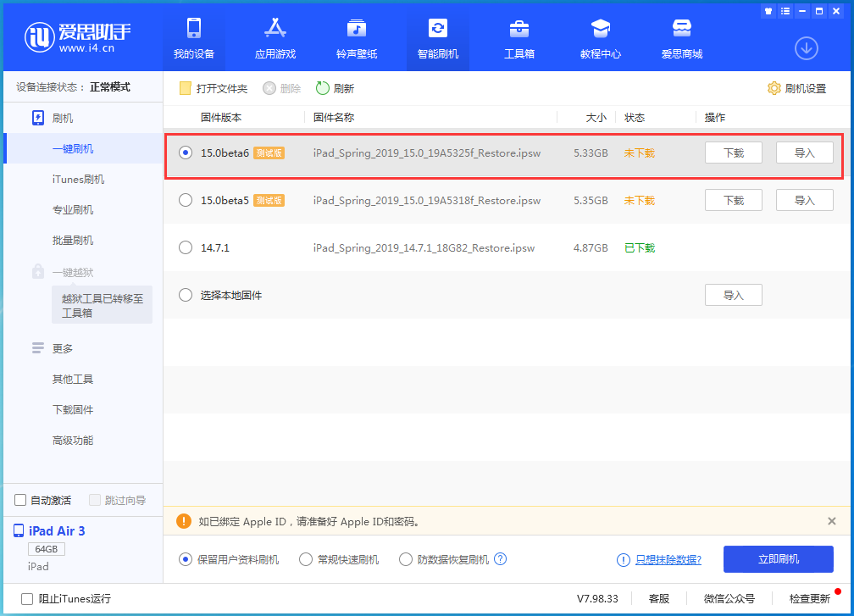
Task: Click the skin shirt icon in title bar
Action: click(768, 11)
